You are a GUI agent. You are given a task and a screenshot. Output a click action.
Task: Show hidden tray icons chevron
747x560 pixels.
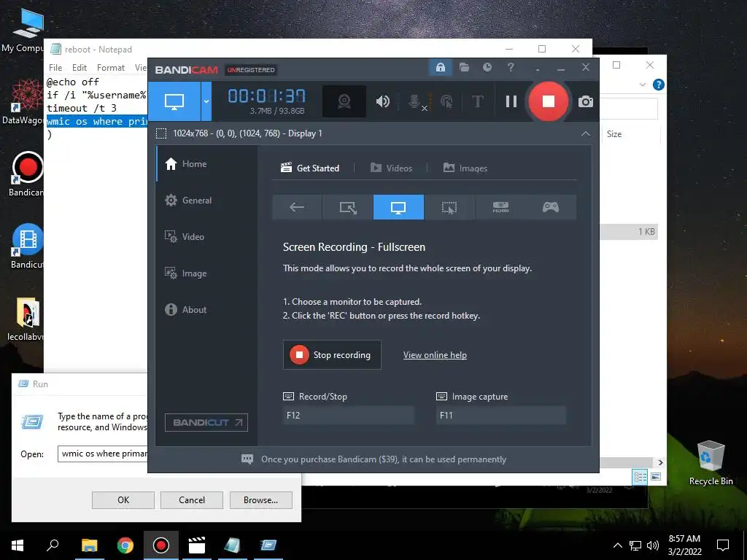(x=617, y=545)
